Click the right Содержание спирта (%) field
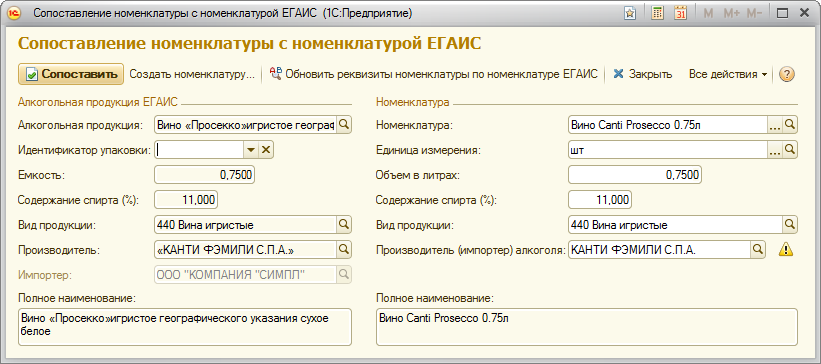Viewport: 821px width, 364px height. 600,200
